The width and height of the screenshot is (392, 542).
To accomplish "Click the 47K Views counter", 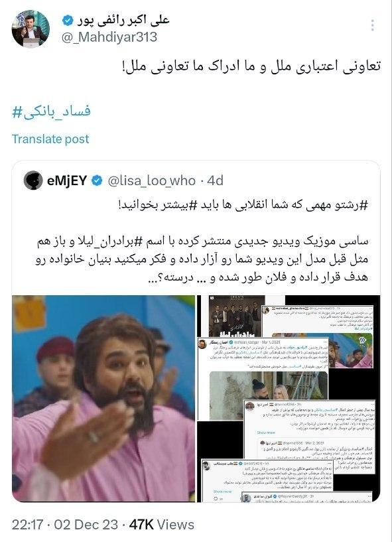I will point(162,524).
